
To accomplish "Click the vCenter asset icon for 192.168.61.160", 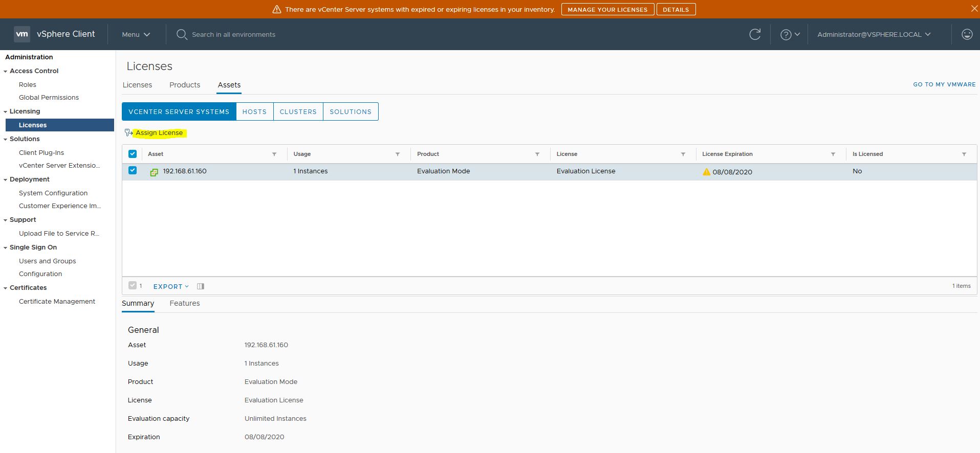I will click(x=154, y=172).
